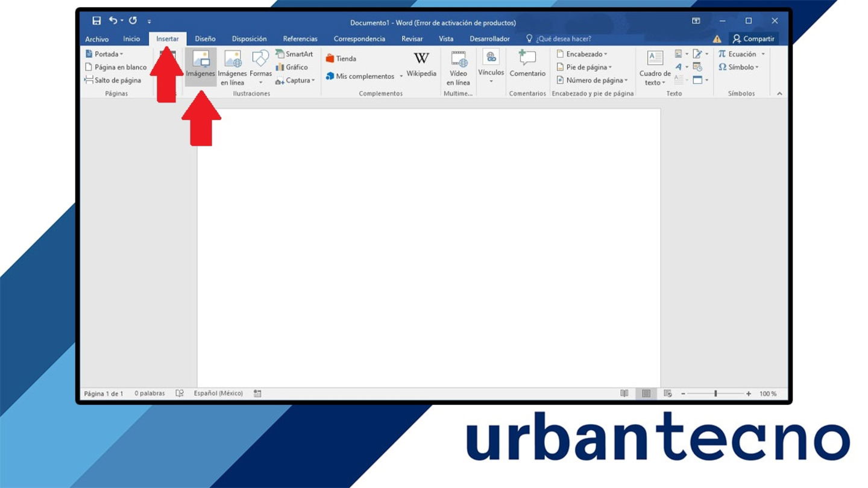Screen dimensions: 868x488
Task: Switch to Read Mode view
Action: (624, 393)
